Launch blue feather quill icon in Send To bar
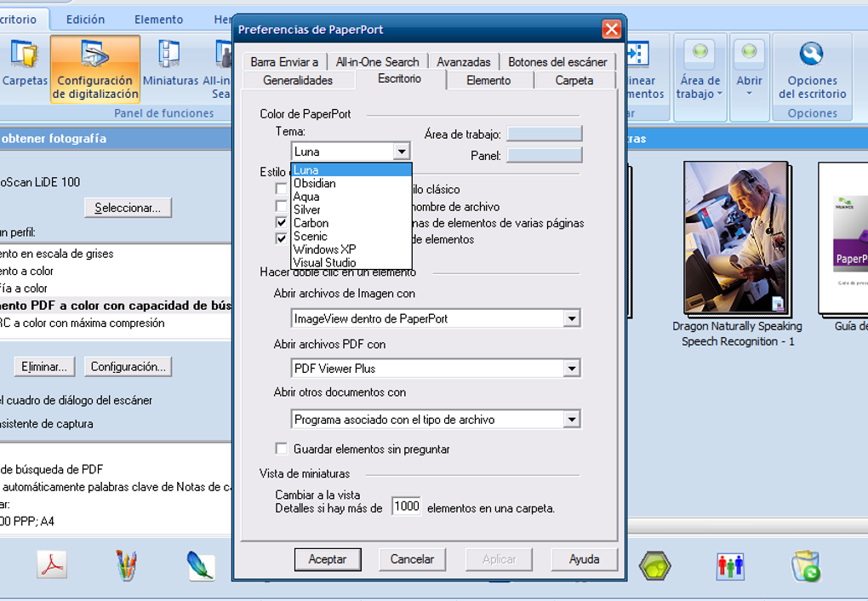The width and height of the screenshot is (868, 601). [200, 565]
